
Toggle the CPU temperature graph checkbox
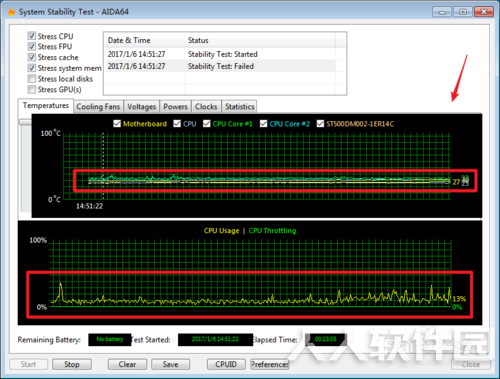(177, 124)
